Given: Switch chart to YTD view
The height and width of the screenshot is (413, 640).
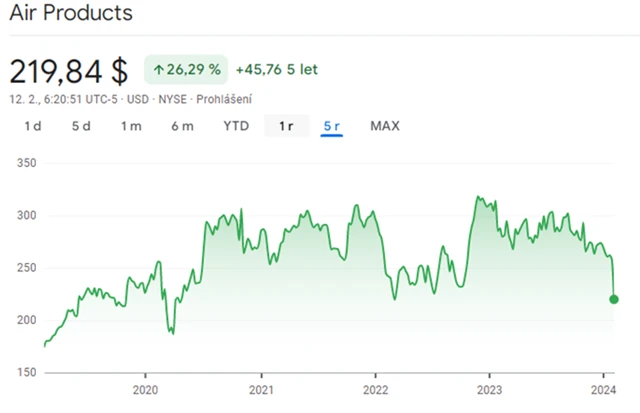Looking at the screenshot, I should tap(236, 126).
